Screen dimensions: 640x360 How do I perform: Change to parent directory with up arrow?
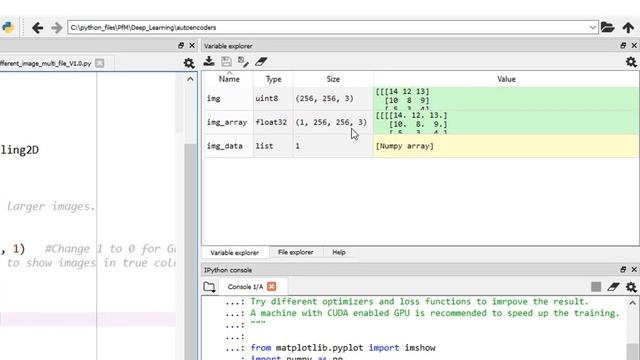pyautogui.click(x=628, y=27)
